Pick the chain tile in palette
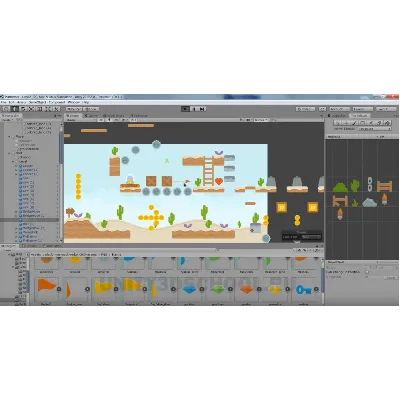The width and height of the screenshot is (400, 400). click(x=370, y=184)
